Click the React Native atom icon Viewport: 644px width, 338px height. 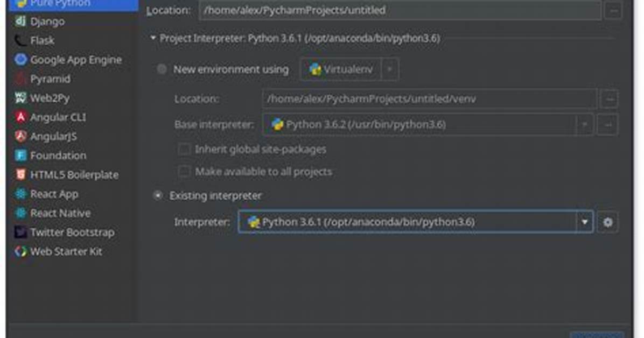coord(20,213)
